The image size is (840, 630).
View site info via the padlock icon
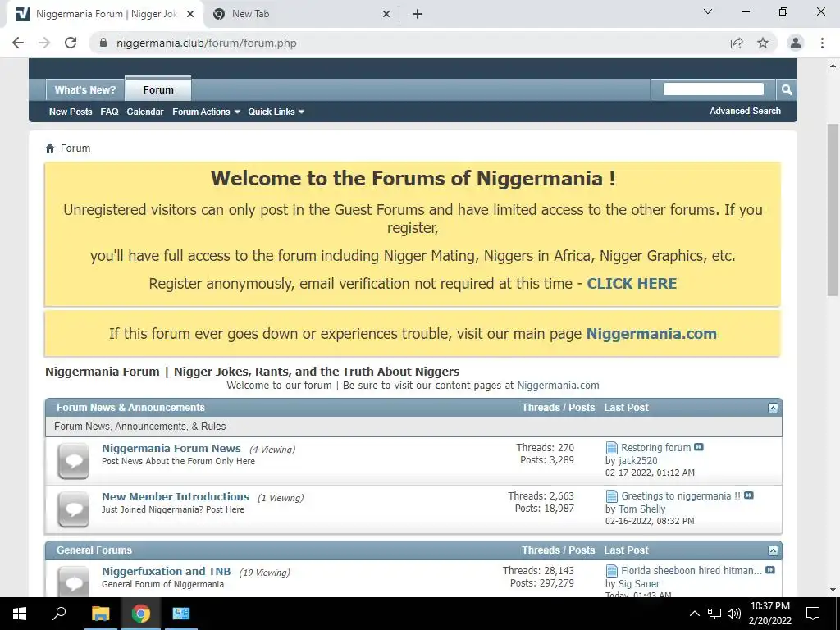click(103, 43)
